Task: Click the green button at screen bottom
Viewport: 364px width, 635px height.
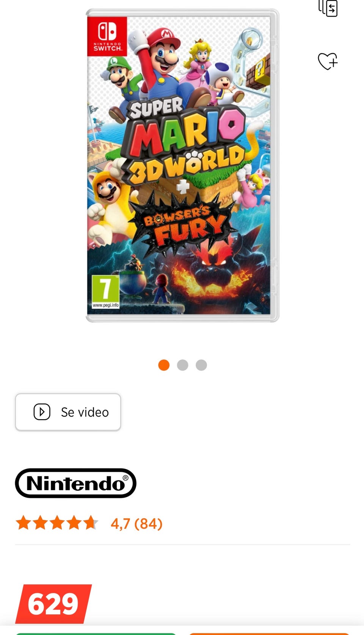Action: [96, 633]
